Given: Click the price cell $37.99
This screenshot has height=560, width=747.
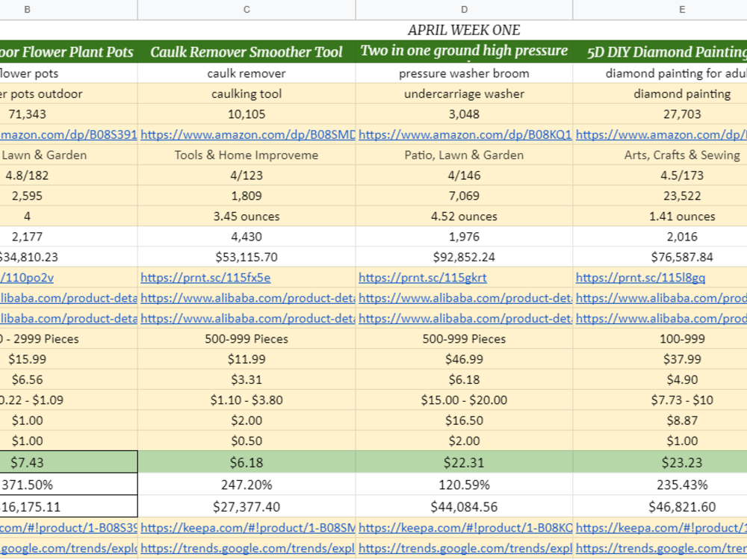Looking at the screenshot, I should click(660, 360).
